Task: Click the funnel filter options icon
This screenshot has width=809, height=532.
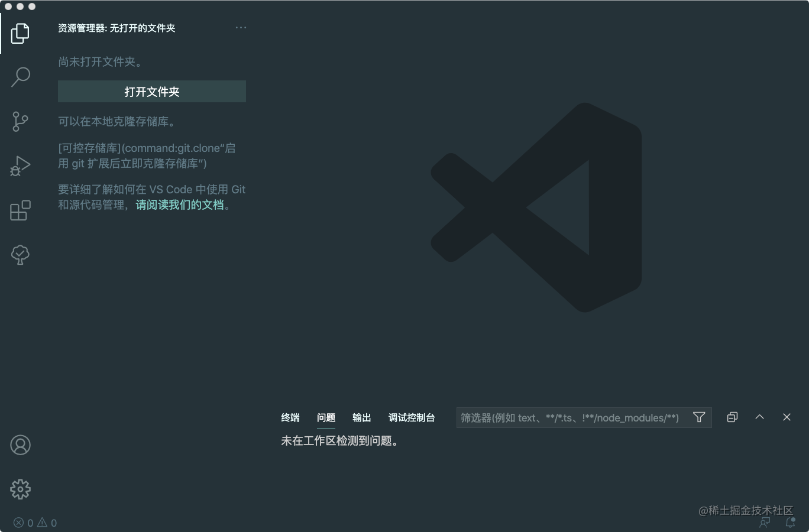Action: click(699, 417)
